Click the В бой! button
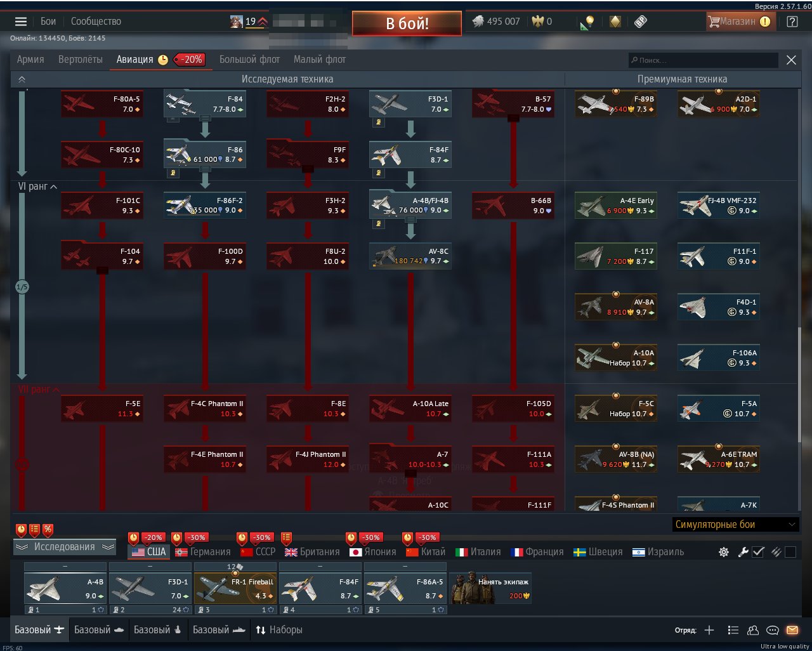The image size is (812, 651). tap(407, 23)
